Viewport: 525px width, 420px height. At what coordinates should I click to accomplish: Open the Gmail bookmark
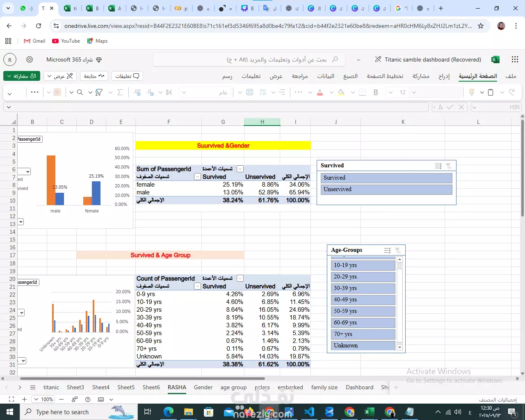(x=34, y=41)
